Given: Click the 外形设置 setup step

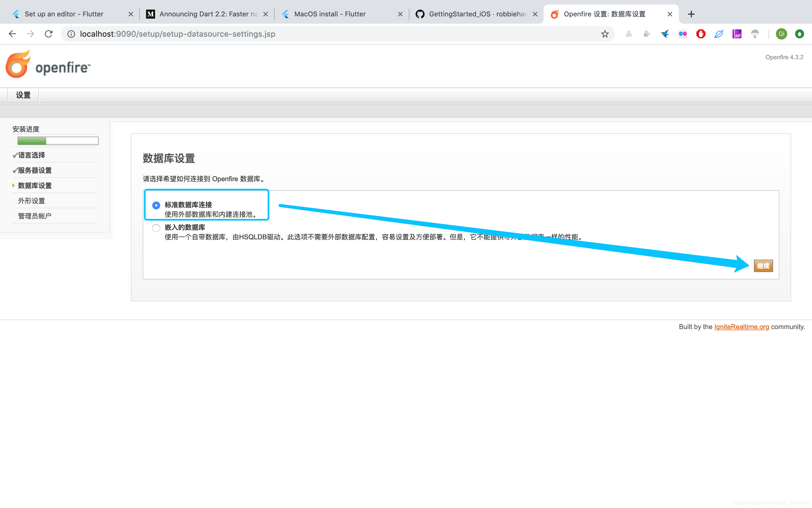Looking at the screenshot, I should (31, 201).
